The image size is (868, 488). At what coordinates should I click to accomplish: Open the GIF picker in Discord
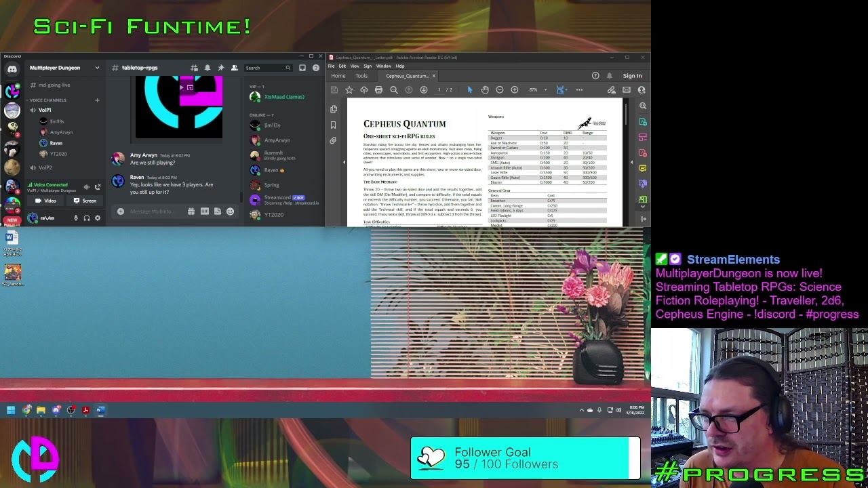tap(204, 211)
